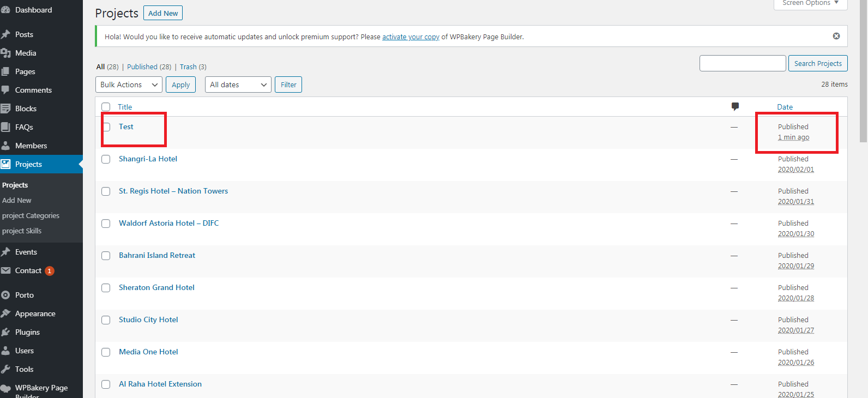
Task: Click the Plugins plug icon
Action: pyautogui.click(x=5, y=332)
